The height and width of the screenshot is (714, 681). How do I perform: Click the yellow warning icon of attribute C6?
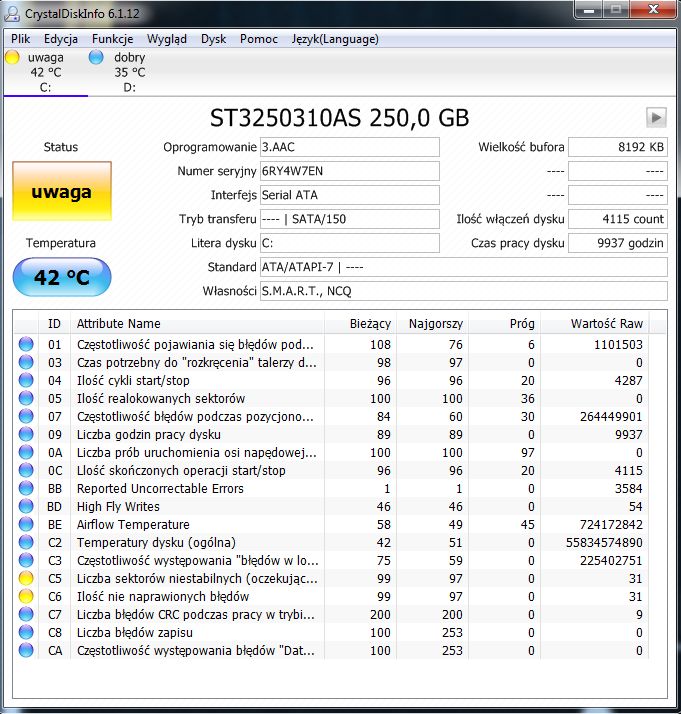point(26,596)
